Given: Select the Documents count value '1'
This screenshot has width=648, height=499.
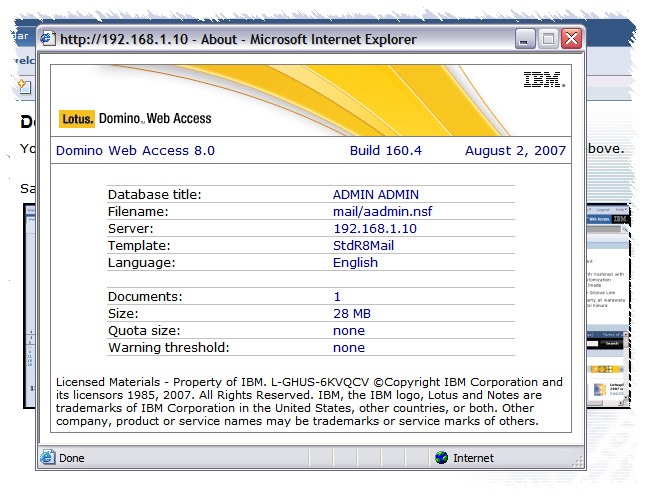Looking at the screenshot, I should pyautogui.click(x=337, y=296).
